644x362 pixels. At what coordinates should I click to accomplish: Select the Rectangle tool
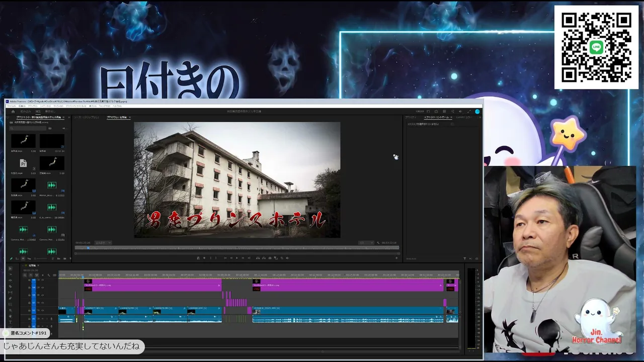coord(10,305)
